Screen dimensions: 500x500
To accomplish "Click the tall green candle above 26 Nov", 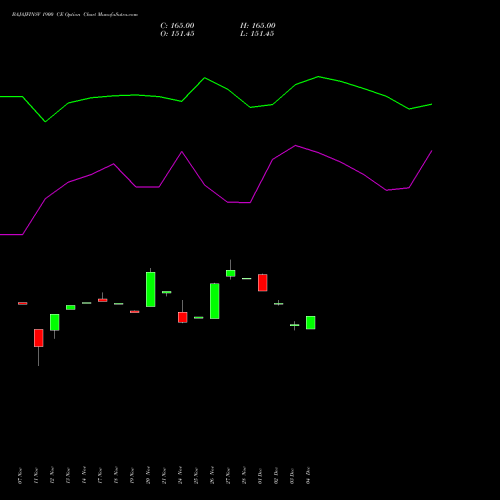I will click(x=215, y=301).
